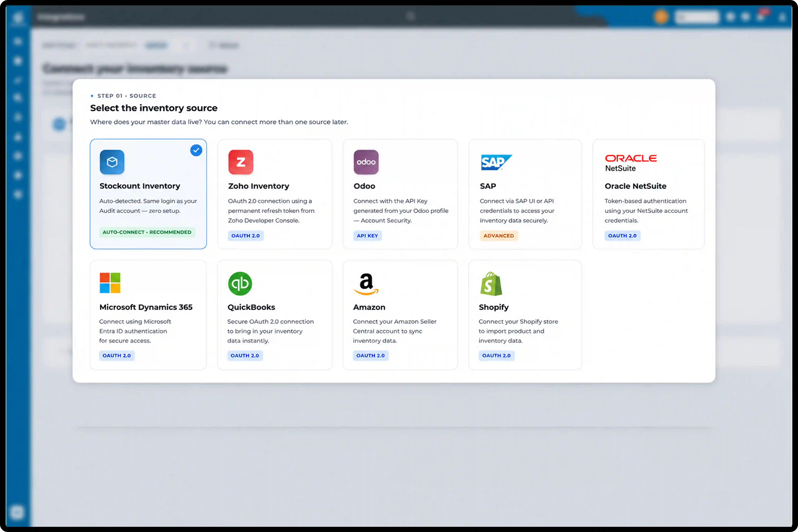Toggle the blue checkmark on Stockount card
This screenshot has height=532, width=798.
pyautogui.click(x=196, y=150)
